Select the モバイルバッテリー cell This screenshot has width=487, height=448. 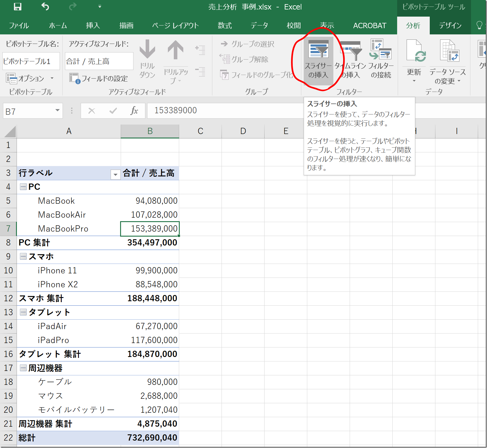(69, 410)
